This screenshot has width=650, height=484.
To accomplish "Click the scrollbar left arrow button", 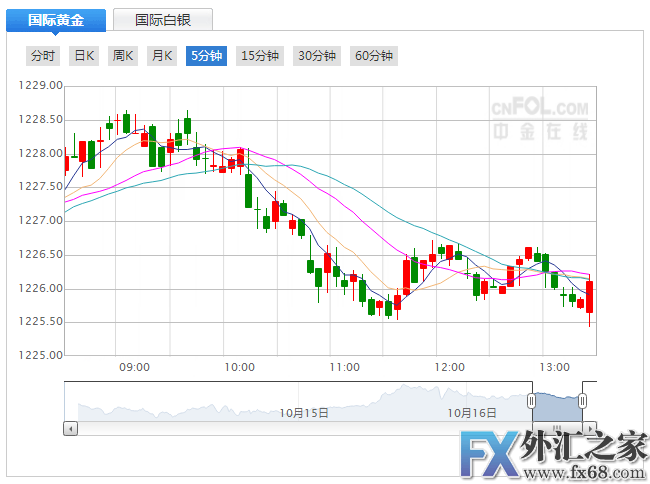I will pos(70,428).
